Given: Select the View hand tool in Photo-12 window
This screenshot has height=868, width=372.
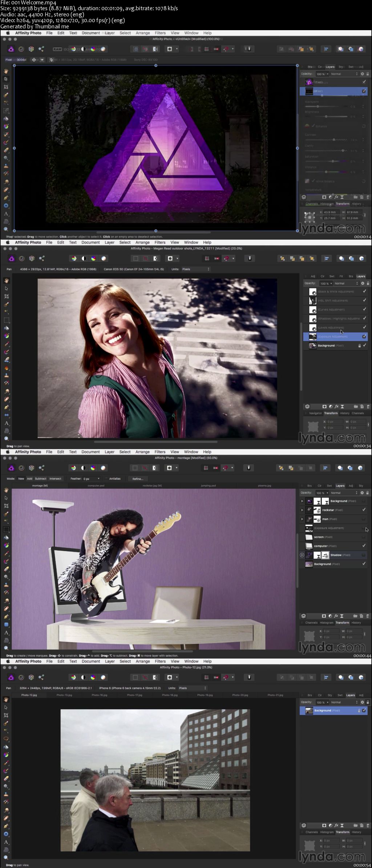Looking at the screenshot, I should tap(6, 699).
